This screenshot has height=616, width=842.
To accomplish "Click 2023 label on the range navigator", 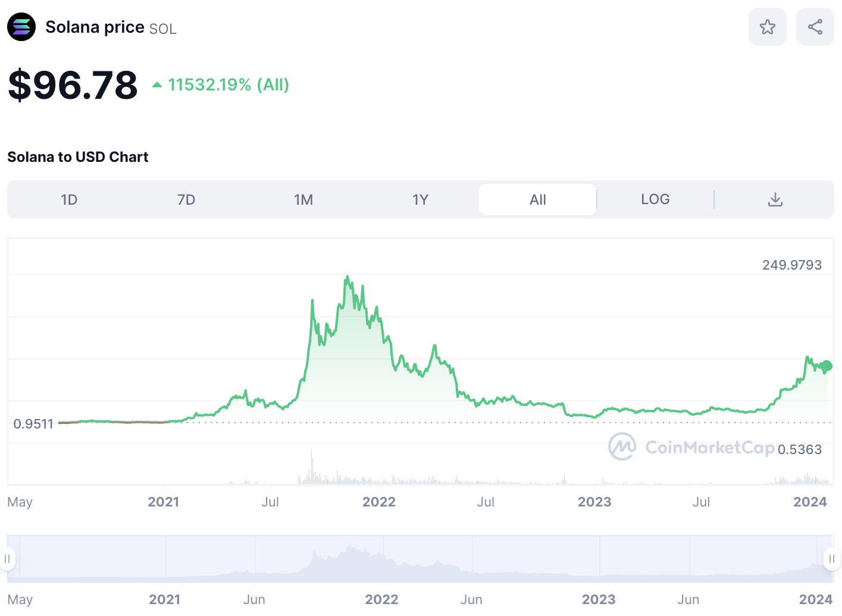I will pos(599,599).
